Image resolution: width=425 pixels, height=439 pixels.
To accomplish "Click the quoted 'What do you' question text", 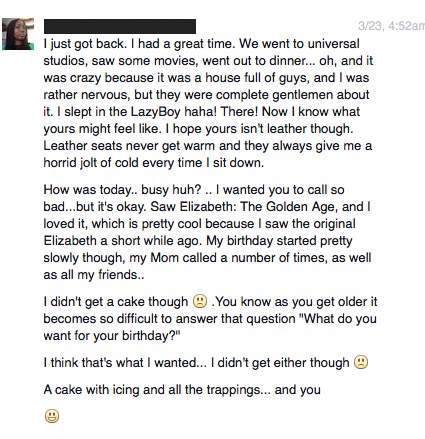I will click(339, 318).
